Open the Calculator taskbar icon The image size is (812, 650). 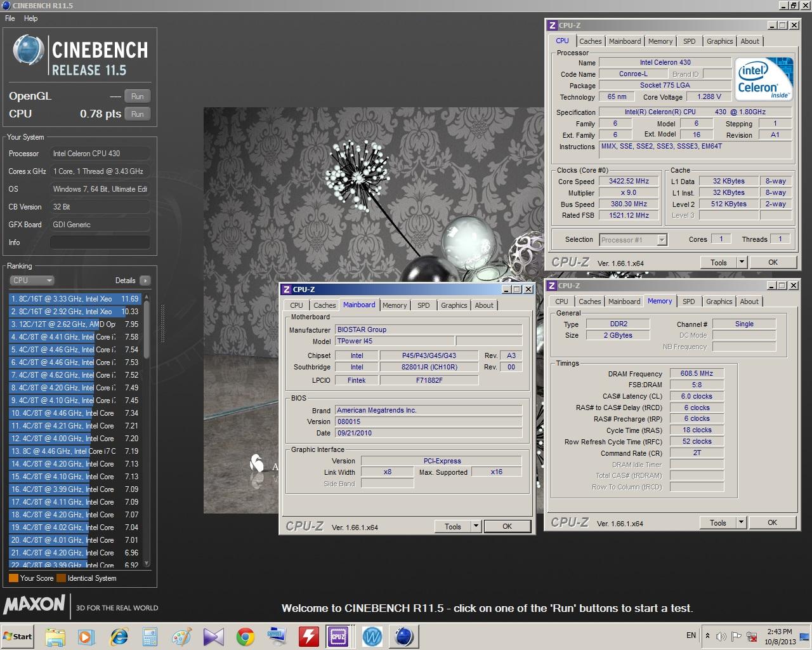(x=150, y=636)
